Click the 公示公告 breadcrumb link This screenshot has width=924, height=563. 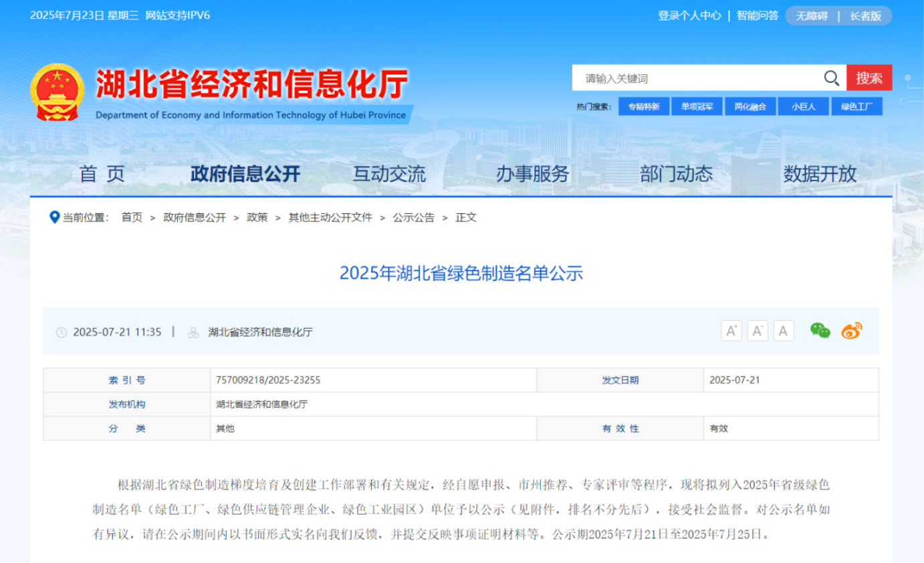(x=413, y=217)
